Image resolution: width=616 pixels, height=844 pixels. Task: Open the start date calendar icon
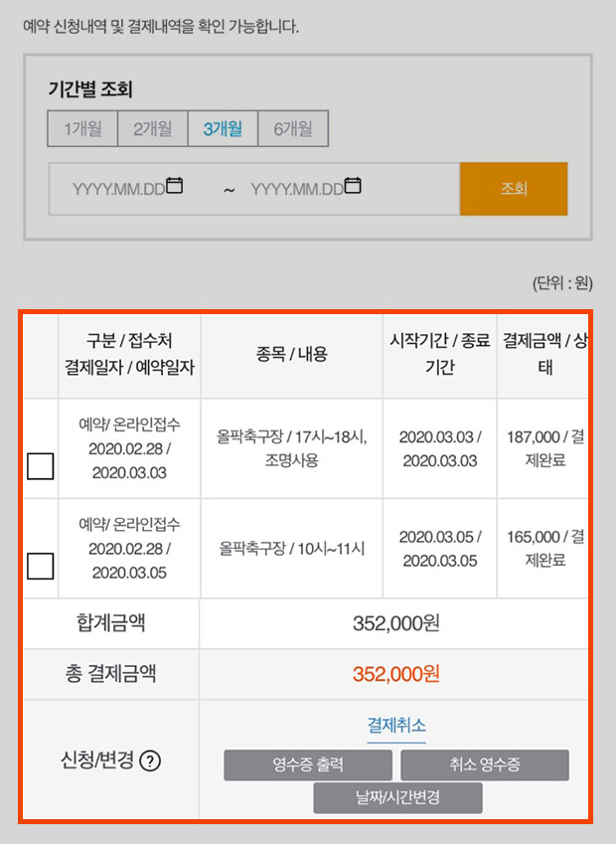click(x=174, y=186)
